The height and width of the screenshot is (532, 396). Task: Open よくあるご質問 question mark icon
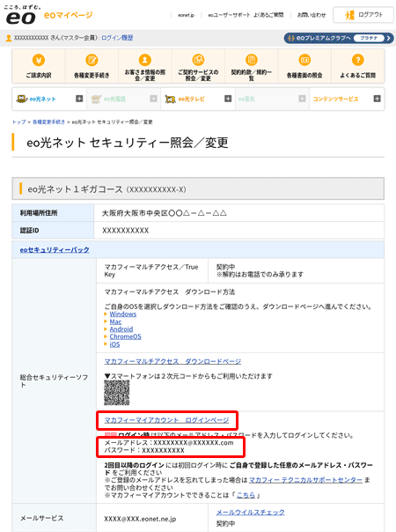pos(357,60)
